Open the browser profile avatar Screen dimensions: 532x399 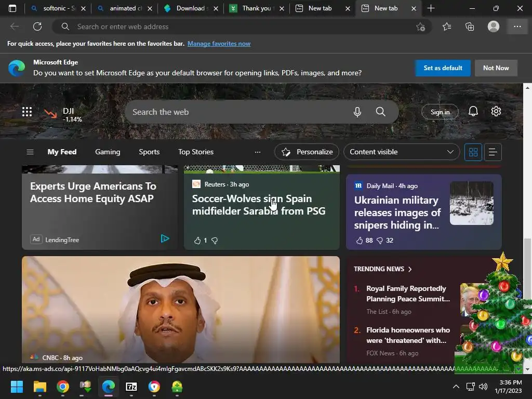494,26
